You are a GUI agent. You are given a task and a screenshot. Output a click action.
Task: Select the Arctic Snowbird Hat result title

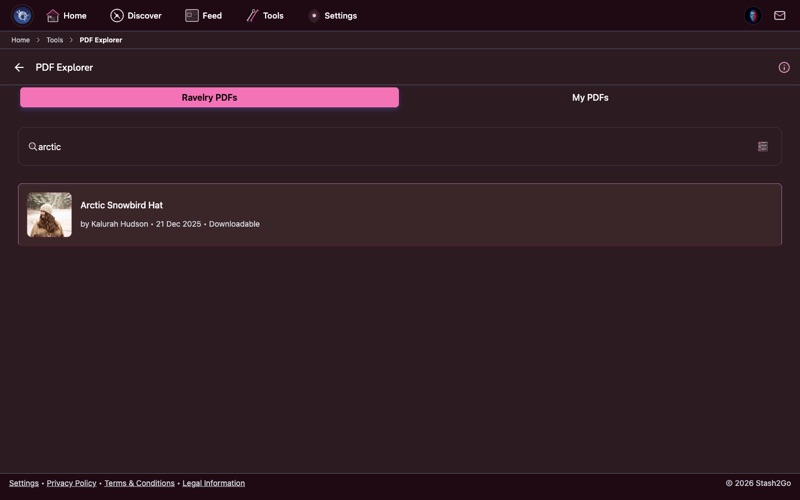[121, 205]
